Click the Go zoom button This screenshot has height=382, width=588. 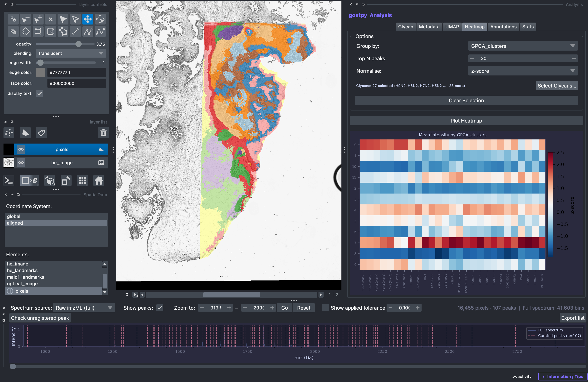[284, 308]
